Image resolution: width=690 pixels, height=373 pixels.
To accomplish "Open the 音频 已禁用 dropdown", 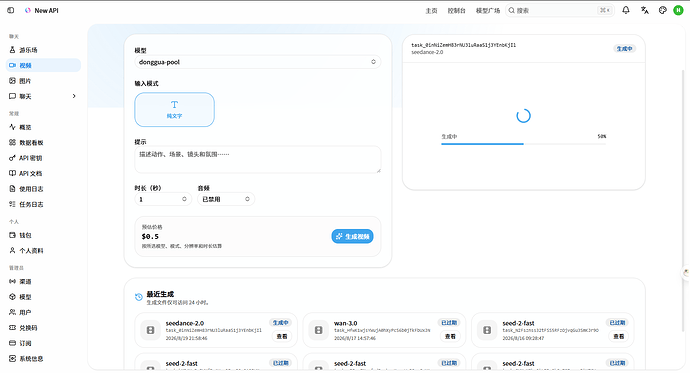I will click(x=226, y=199).
